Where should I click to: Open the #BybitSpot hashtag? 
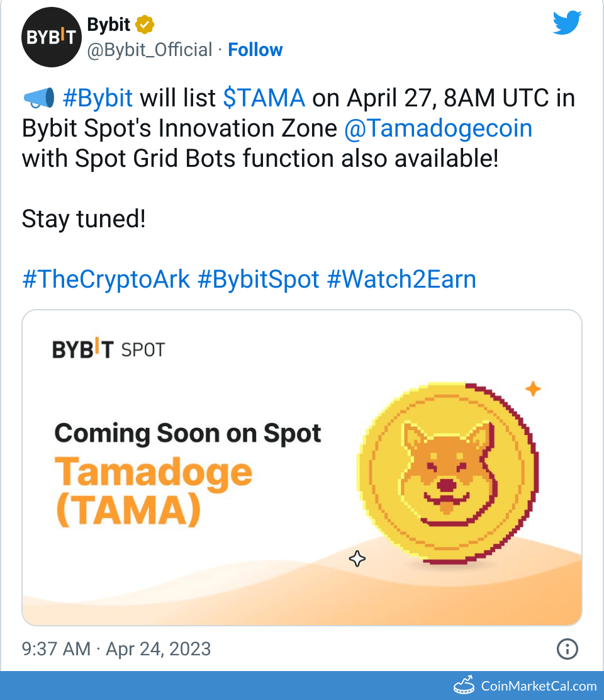(x=259, y=279)
